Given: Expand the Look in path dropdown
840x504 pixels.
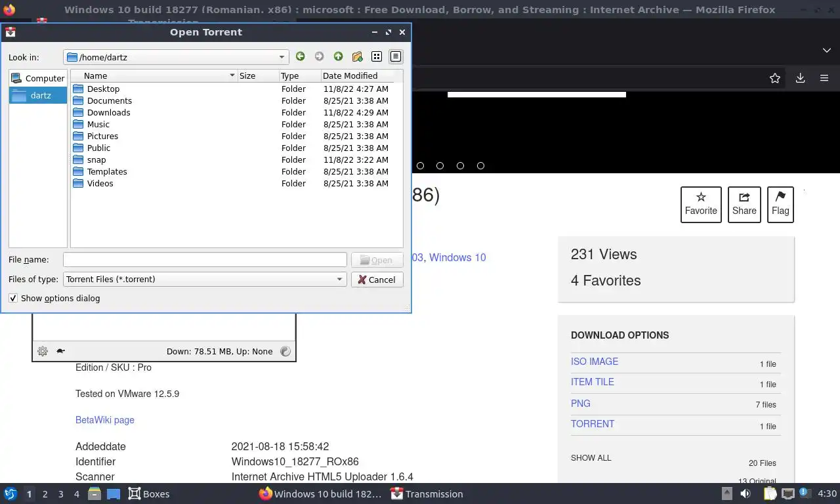Looking at the screenshot, I should pyautogui.click(x=282, y=57).
